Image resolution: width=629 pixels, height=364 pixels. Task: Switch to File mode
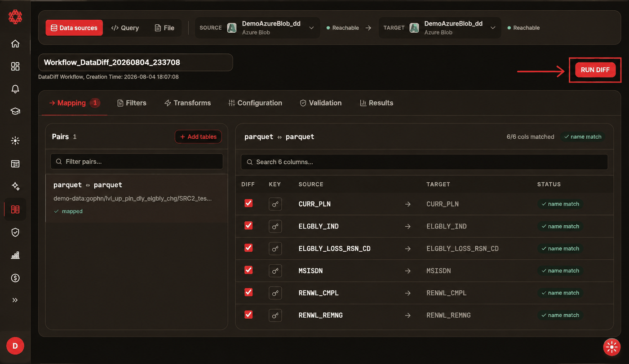tap(164, 28)
